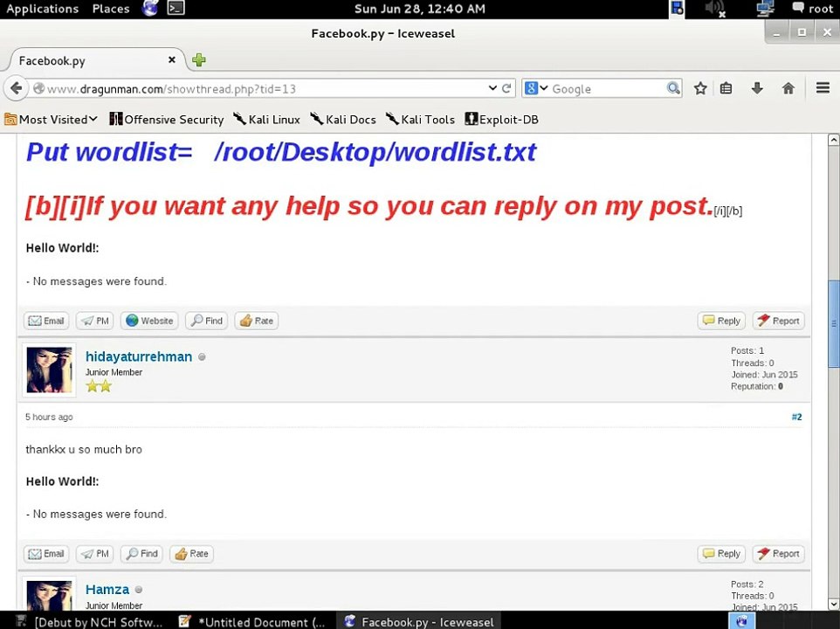Viewport: 840px width, 629px height.
Task: Switch to Debut by NCH Software taskbar item
Action: tap(89, 621)
